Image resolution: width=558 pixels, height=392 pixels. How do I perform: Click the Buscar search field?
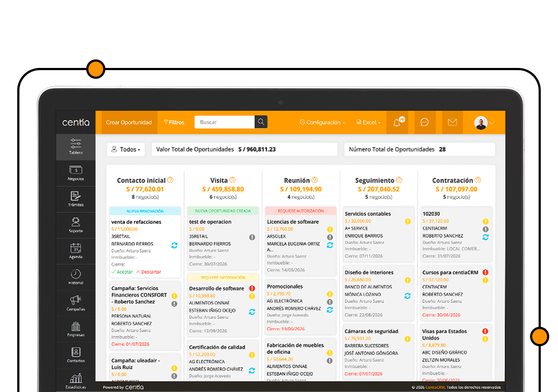point(225,122)
